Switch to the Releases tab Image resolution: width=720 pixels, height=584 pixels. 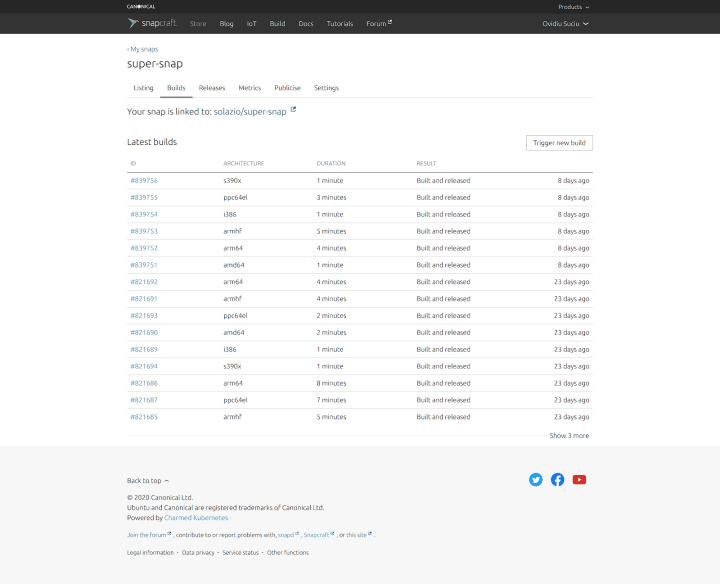coord(212,88)
